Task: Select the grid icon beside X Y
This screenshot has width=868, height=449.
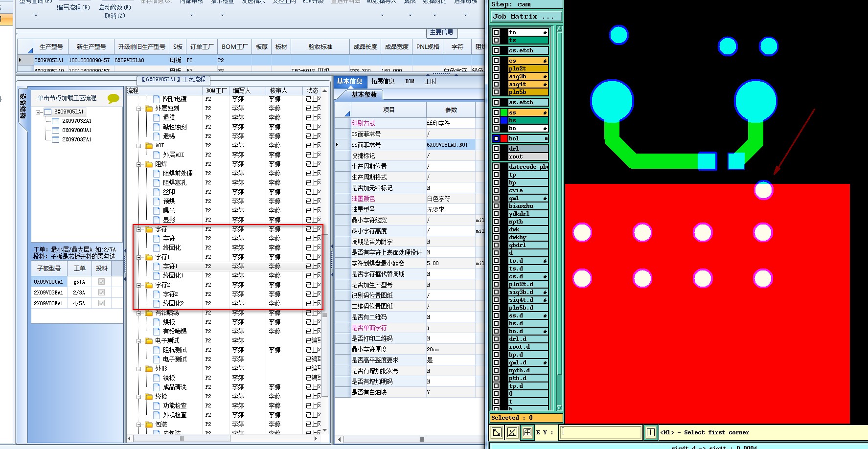Action: point(527,432)
